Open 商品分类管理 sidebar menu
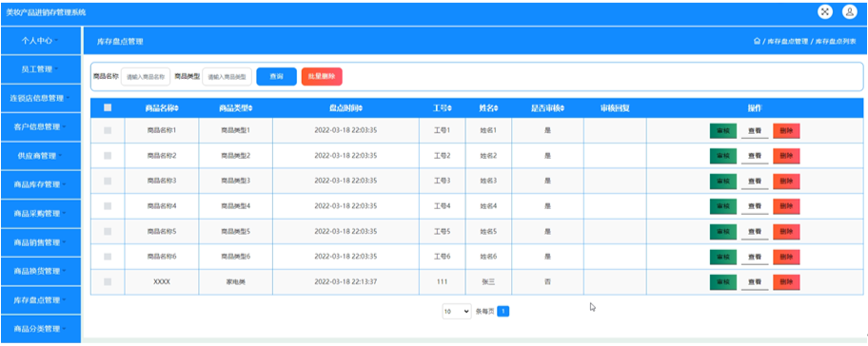This screenshot has width=868, height=346. pos(41,329)
